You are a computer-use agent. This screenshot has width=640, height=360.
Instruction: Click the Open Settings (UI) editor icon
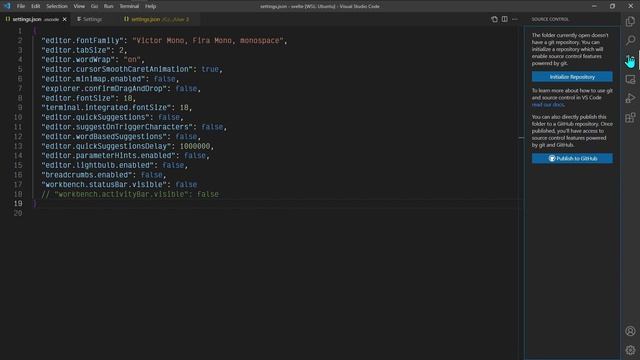coord(494,19)
